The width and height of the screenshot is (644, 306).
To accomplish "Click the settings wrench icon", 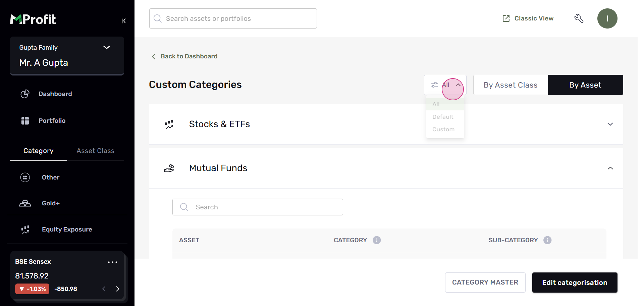I will 579,18.
